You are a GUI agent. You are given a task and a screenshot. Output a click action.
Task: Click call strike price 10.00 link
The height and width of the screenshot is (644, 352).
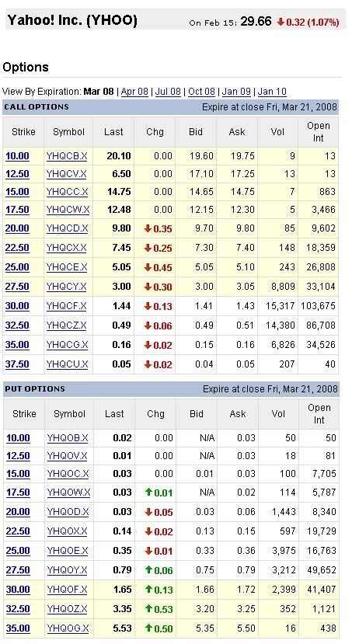point(17,156)
